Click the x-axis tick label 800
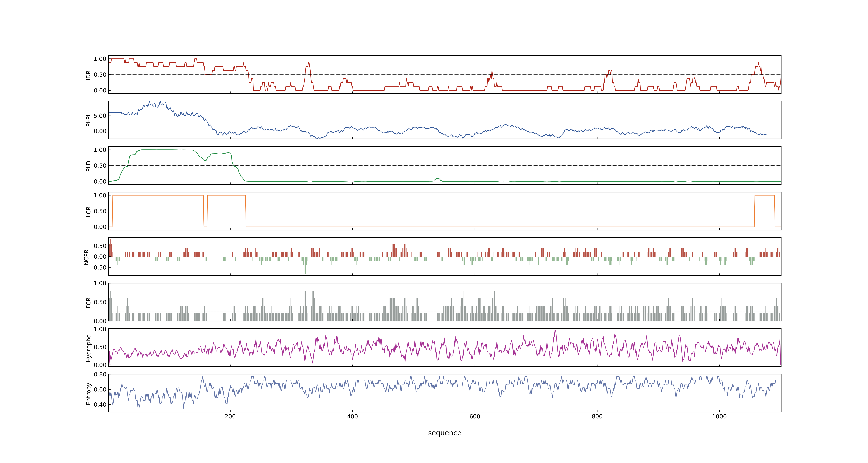 [597, 416]
